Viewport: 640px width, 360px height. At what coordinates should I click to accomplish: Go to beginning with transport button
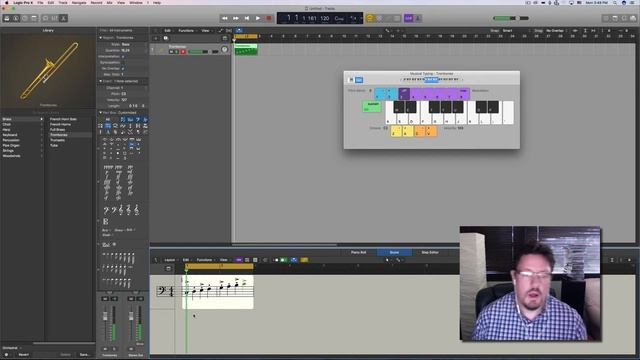pos(247,18)
